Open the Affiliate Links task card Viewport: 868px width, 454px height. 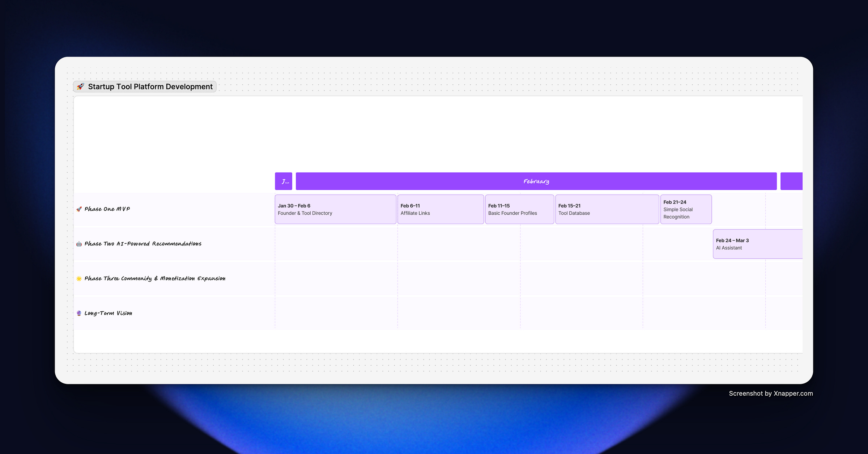(441, 209)
